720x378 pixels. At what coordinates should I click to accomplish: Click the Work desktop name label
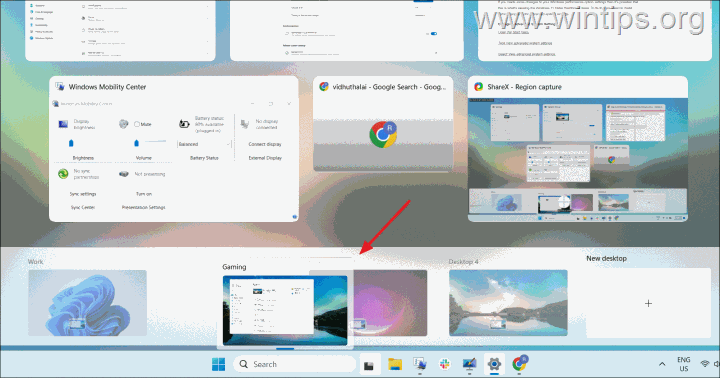point(35,262)
